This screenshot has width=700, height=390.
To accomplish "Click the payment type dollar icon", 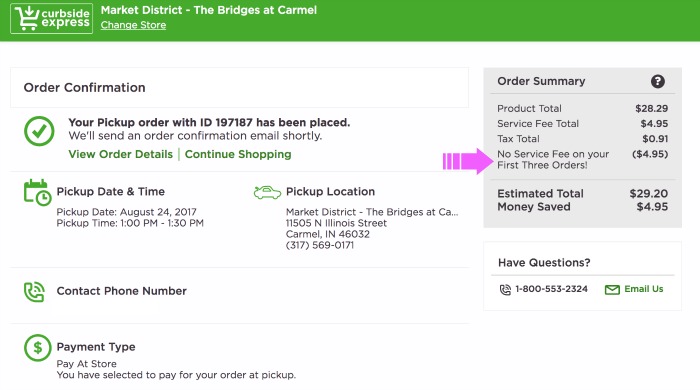I will 38,348.
